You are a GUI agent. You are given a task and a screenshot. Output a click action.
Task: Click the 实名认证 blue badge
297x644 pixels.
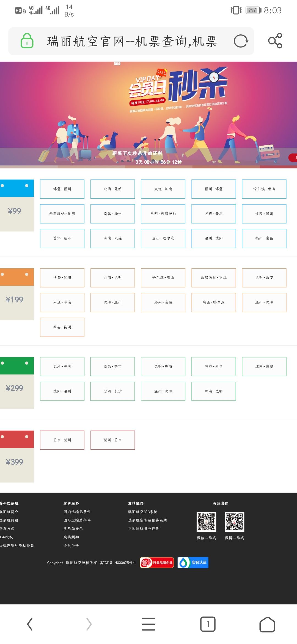tap(193, 563)
